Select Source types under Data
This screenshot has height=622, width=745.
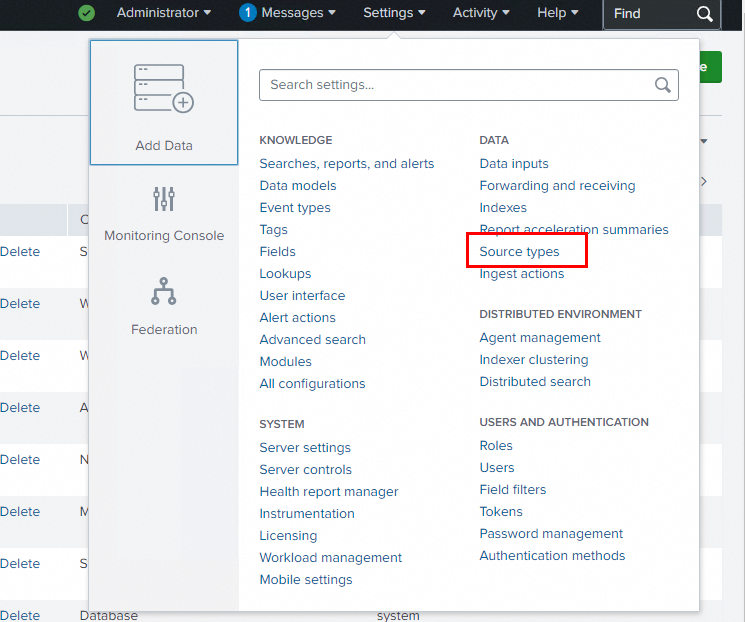tap(519, 251)
